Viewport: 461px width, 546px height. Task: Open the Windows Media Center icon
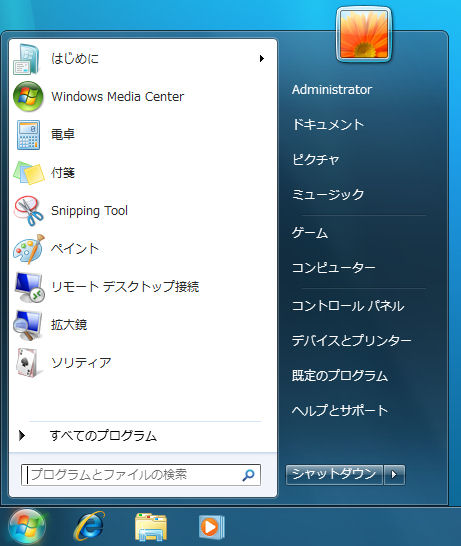click(x=28, y=96)
